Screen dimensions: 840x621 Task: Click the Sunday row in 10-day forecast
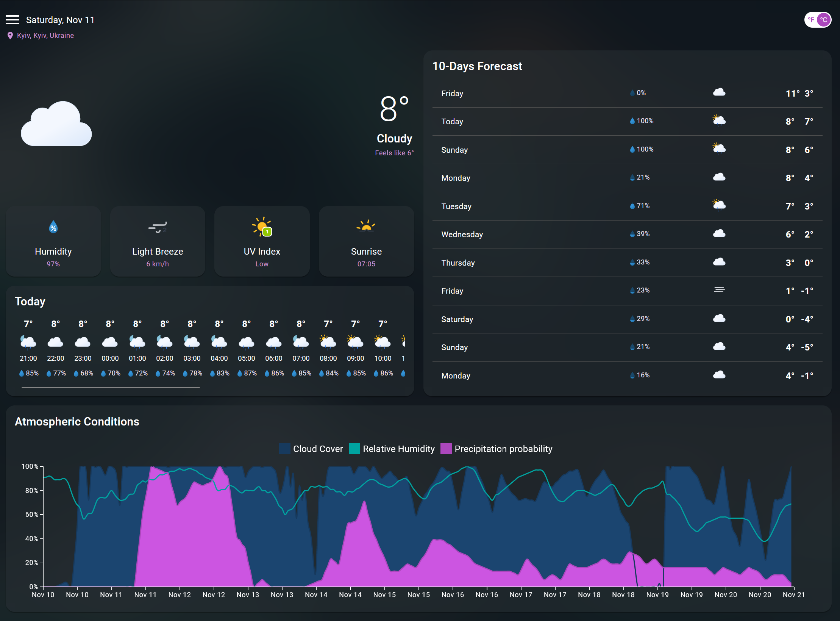click(x=628, y=149)
